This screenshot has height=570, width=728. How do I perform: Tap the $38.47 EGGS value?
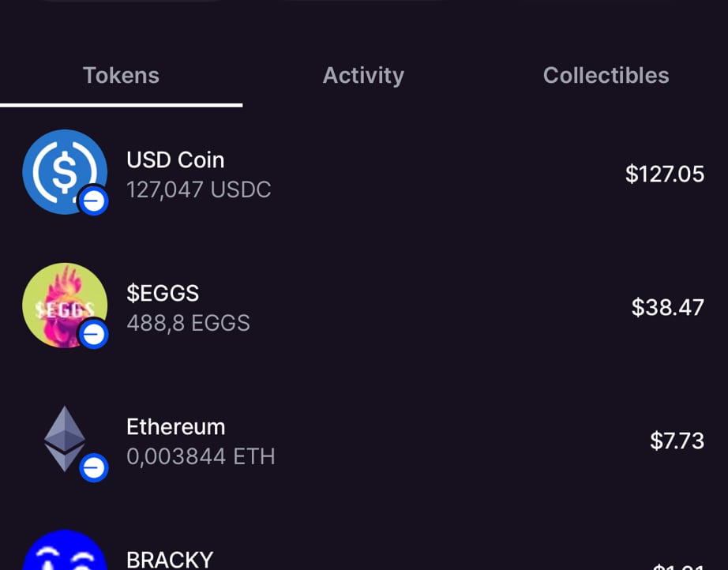pyautogui.click(x=667, y=308)
